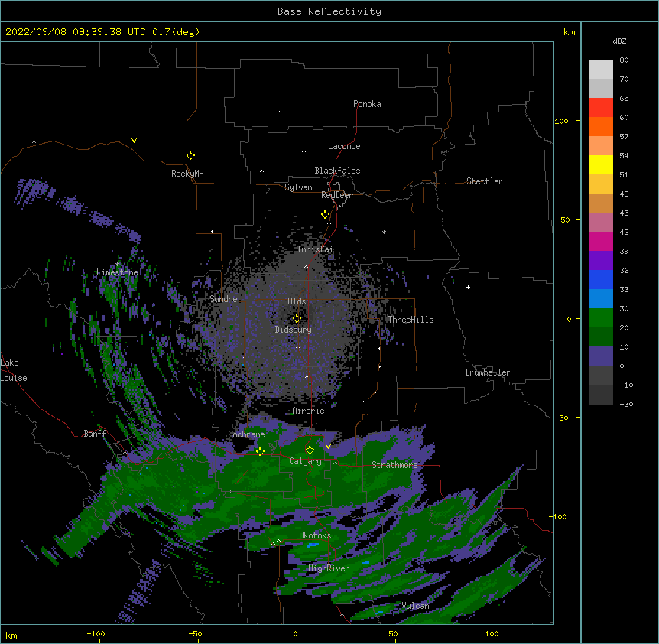
Task: Click the 100 tick on the right vertical axis
Action: [x=561, y=122]
